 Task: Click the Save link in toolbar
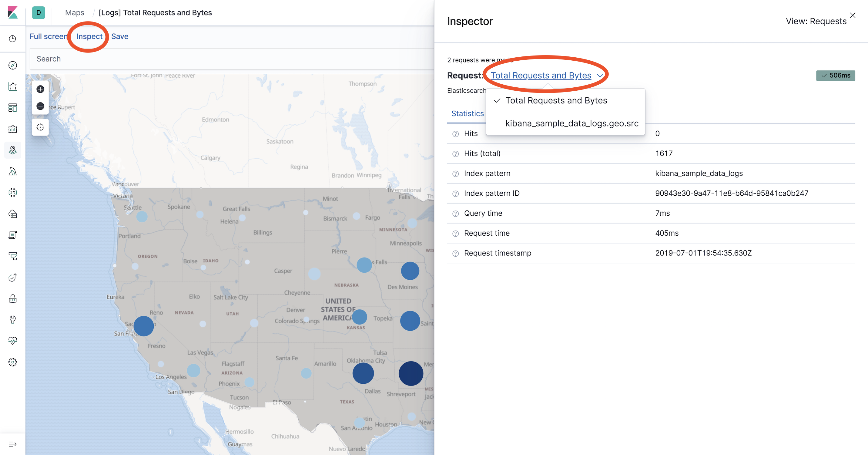tap(120, 36)
